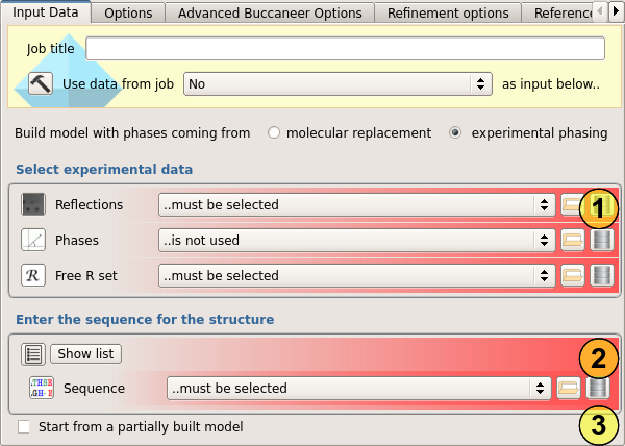Viewport: 625px width, 446px height.
Task: Open Reflections dropdown
Action: 355,205
